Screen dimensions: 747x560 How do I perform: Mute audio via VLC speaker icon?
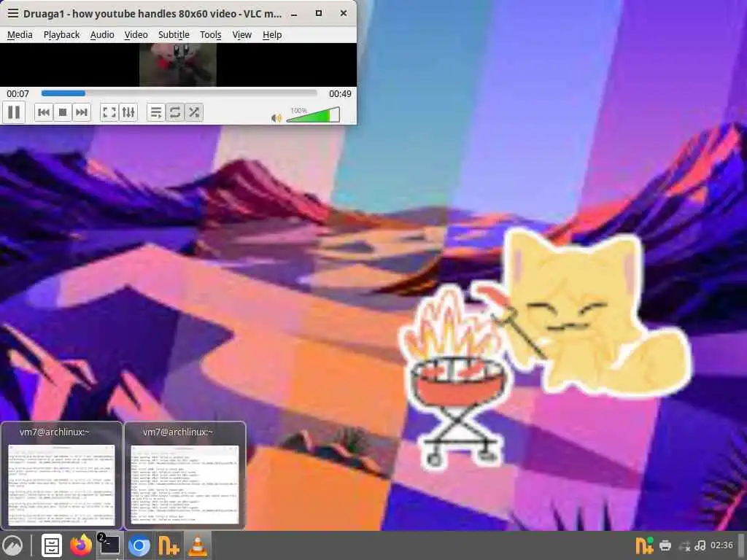pos(276,117)
